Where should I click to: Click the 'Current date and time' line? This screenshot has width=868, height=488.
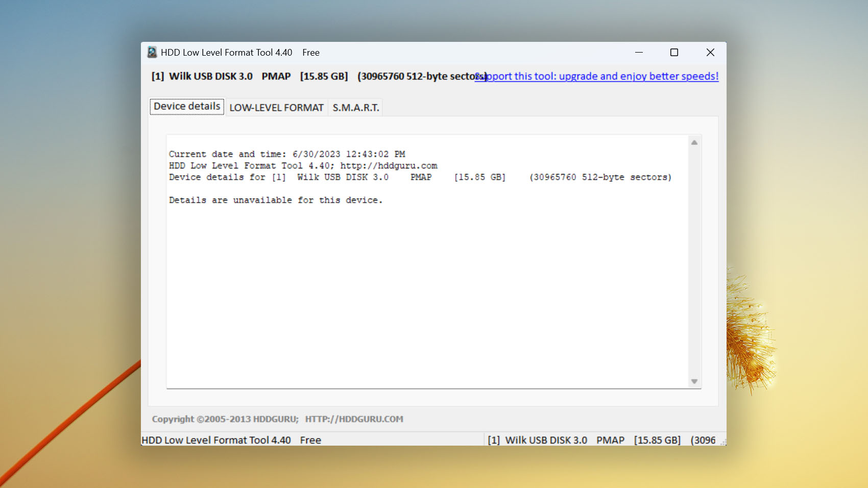coord(287,154)
